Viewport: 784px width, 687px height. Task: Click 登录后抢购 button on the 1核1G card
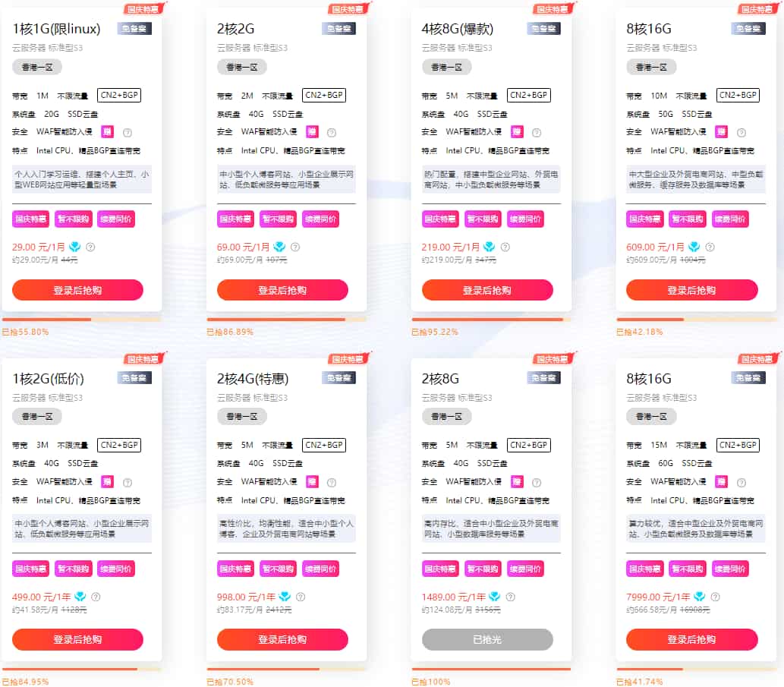(x=77, y=290)
